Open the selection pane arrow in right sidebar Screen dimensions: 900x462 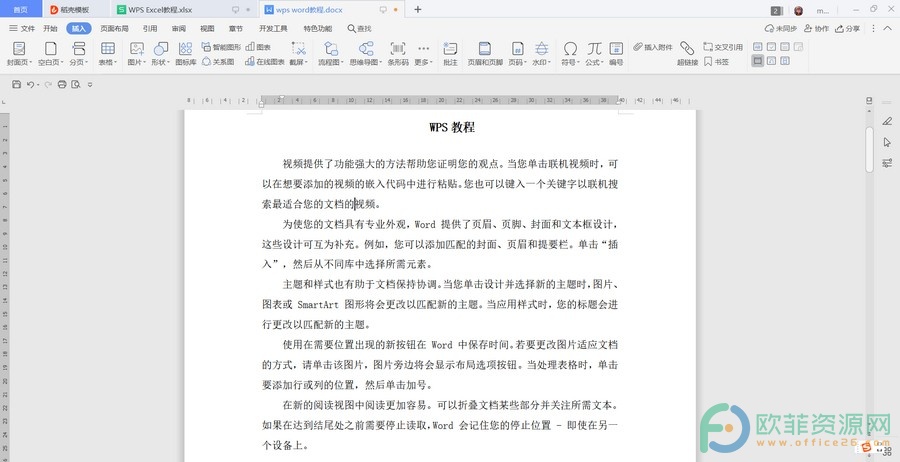(x=887, y=142)
